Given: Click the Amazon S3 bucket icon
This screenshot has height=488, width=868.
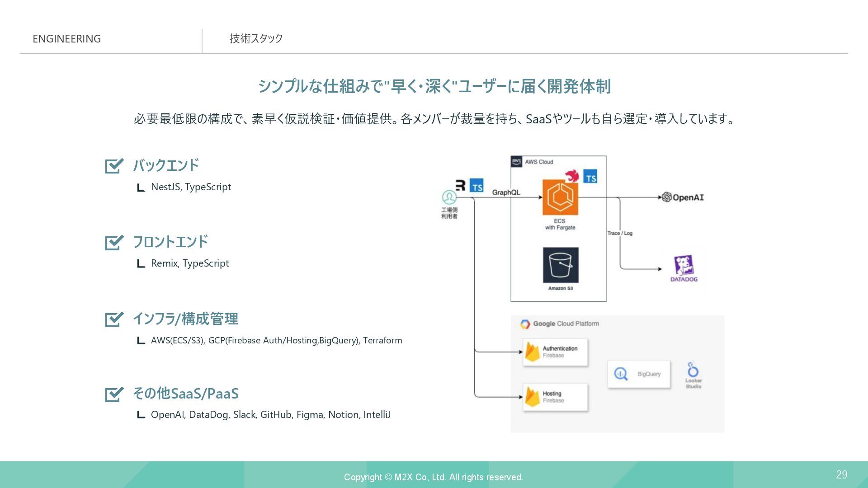Looking at the screenshot, I should click(x=561, y=265).
